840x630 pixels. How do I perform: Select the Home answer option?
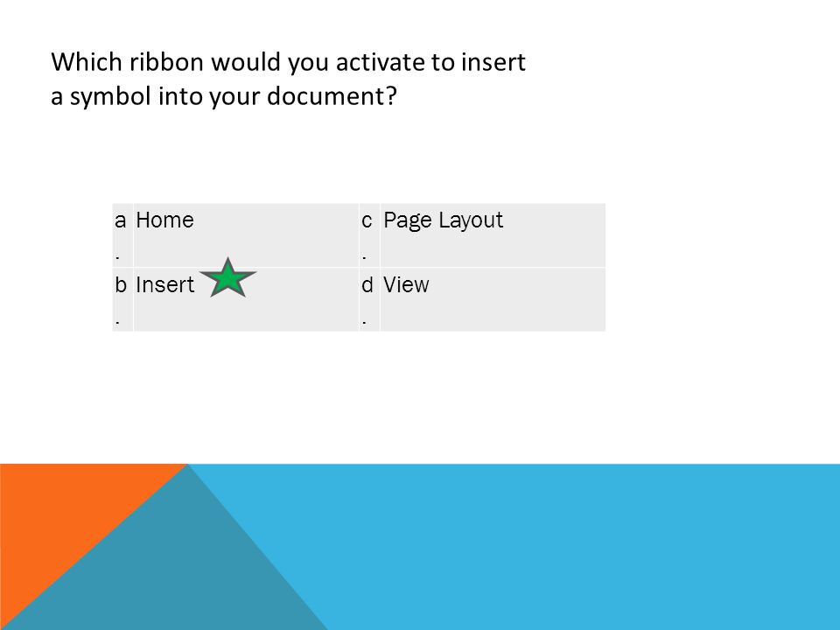click(x=164, y=220)
